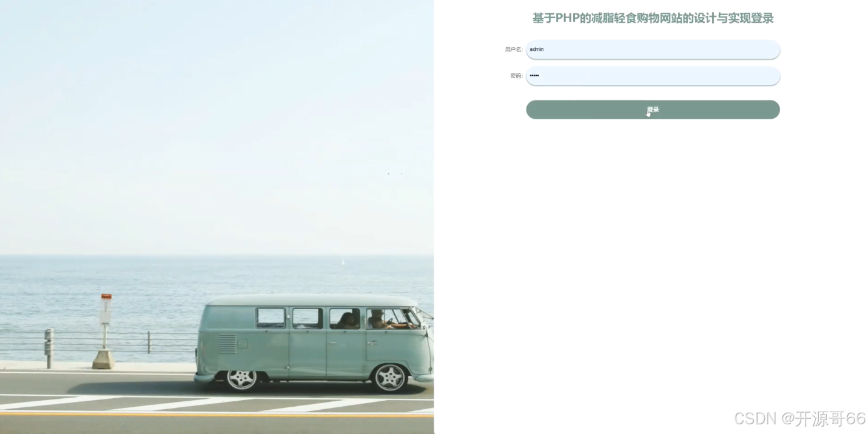Viewport: 868px width, 434px height.
Task: Click the yellow road line
Action: [x=217, y=415]
